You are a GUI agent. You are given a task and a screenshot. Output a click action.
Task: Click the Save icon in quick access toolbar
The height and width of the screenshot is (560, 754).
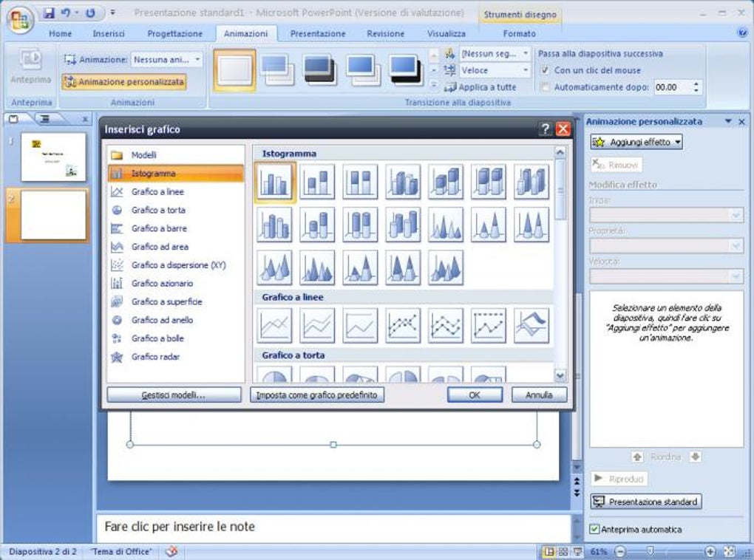click(x=49, y=13)
